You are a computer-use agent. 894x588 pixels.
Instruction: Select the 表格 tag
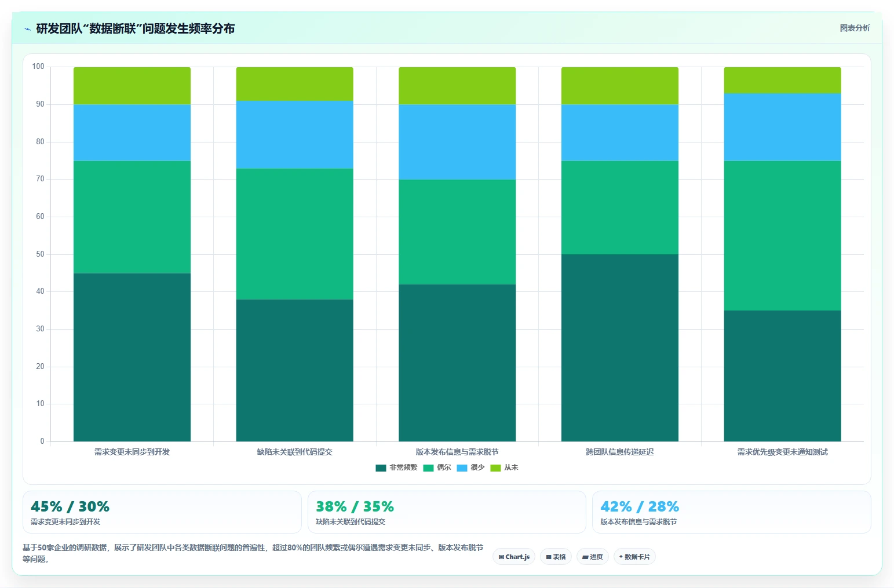pyautogui.click(x=556, y=557)
